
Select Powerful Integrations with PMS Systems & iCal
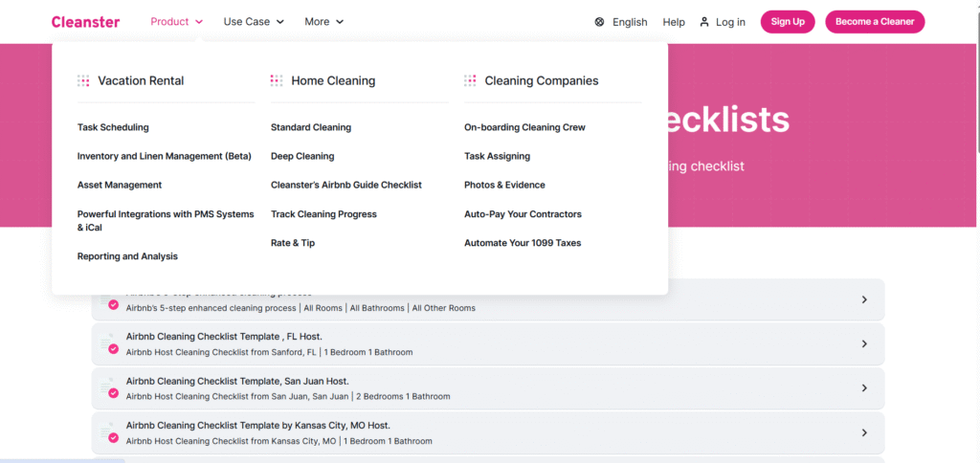[166, 221]
